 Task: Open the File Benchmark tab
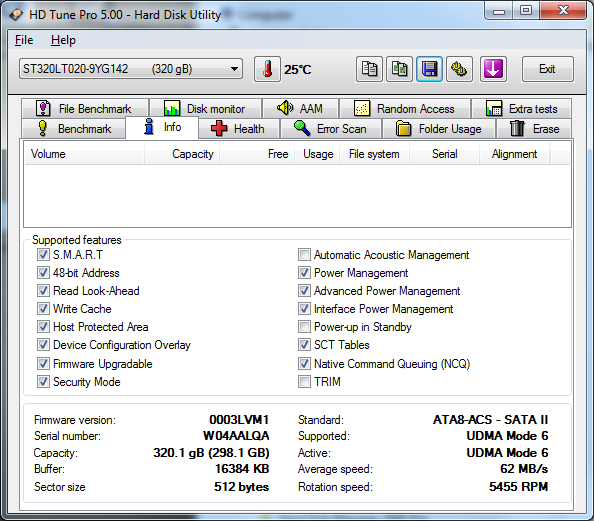85,109
